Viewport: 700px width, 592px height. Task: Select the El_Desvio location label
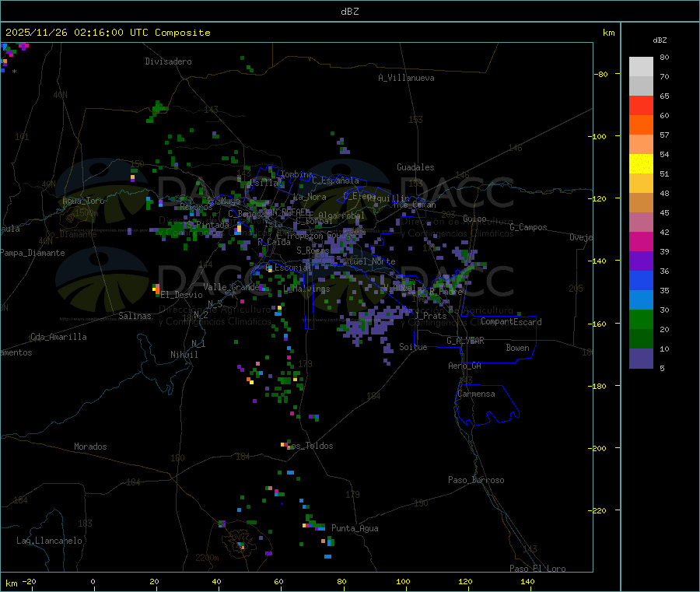182,295
